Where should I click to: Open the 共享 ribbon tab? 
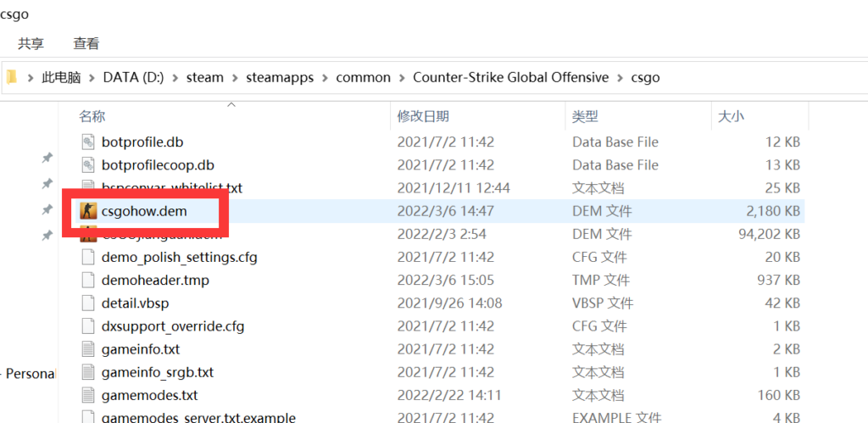(31, 43)
